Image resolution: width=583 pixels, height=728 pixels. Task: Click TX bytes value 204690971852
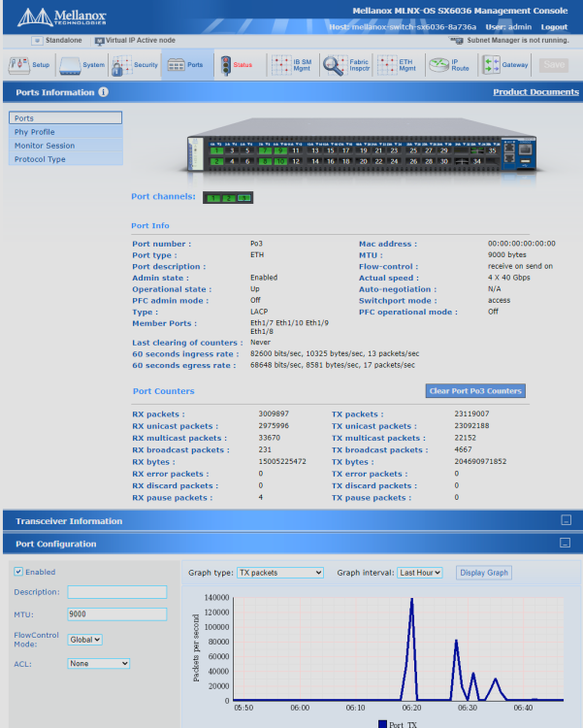point(480,461)
